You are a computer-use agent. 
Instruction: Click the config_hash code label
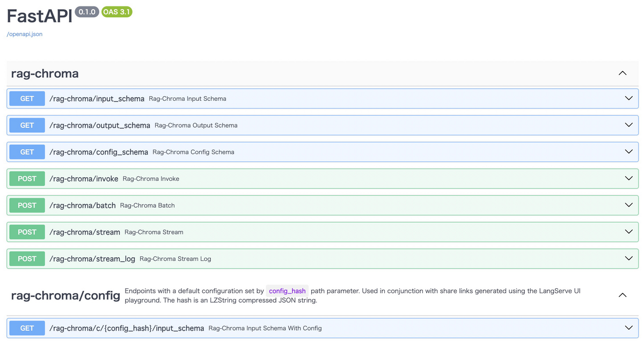(x=287, y=291)
